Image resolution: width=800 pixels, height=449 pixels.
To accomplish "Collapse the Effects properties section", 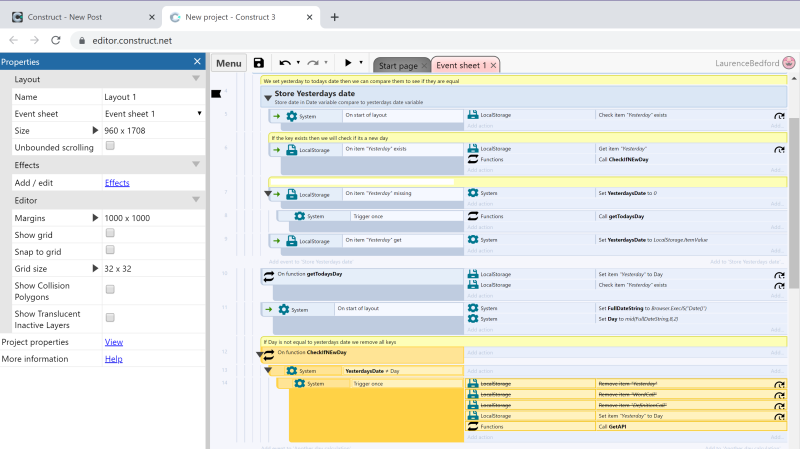I will [196, 164].
